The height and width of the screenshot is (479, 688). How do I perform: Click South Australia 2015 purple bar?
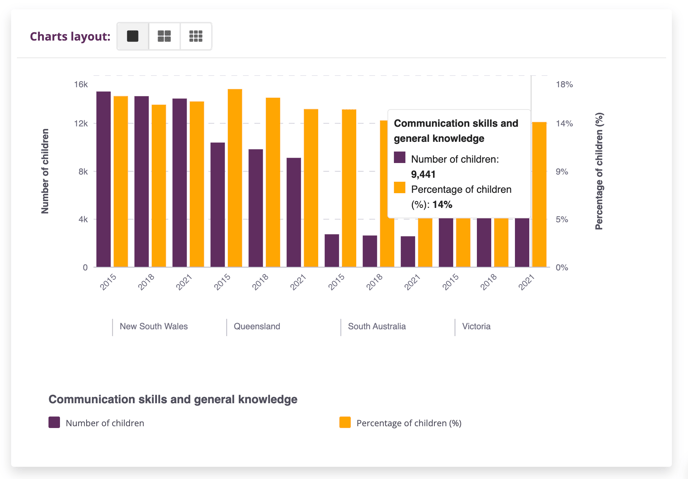[x=332, y=250]
